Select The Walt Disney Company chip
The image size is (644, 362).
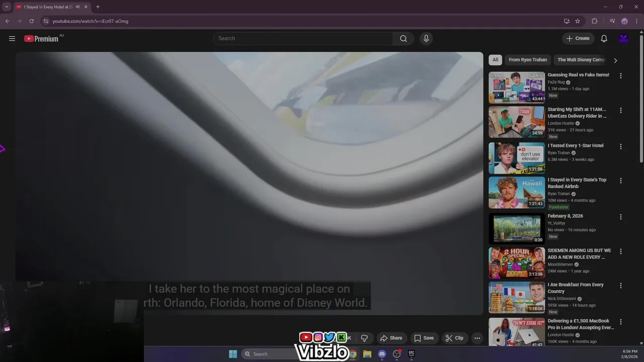581,60
